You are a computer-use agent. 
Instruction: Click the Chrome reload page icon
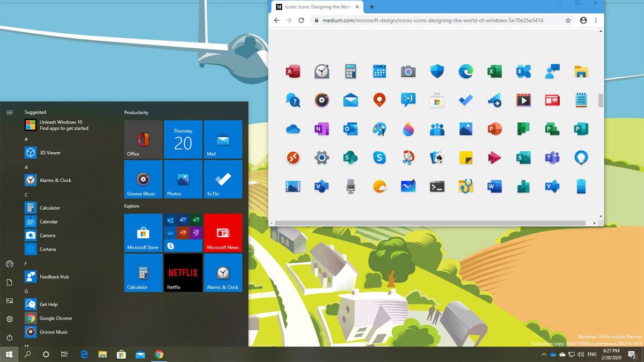point(302,20)
